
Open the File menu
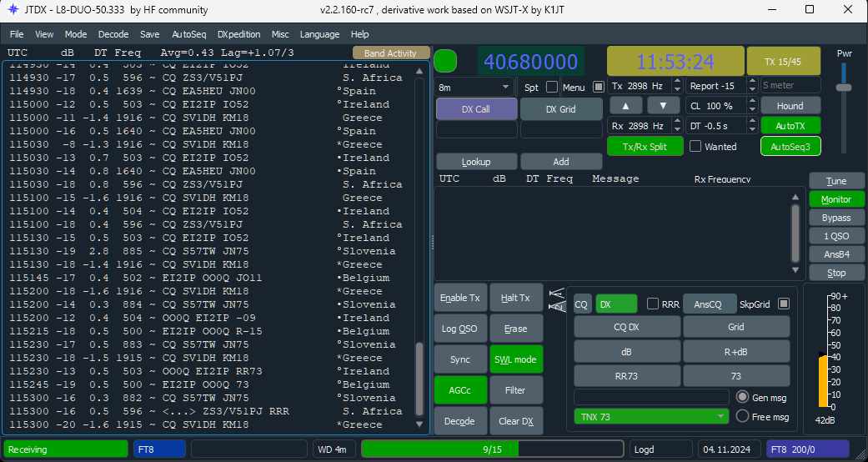pos(17,34)
